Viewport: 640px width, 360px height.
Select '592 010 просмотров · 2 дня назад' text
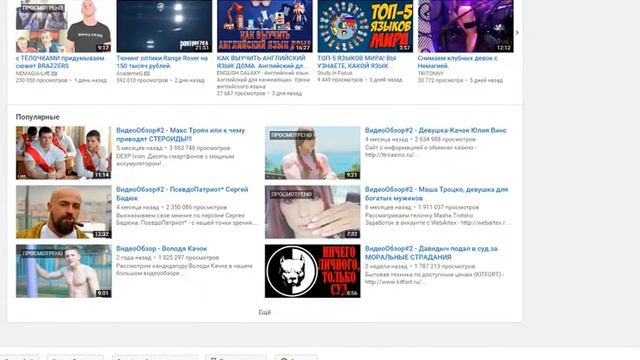tap(160, 80)
